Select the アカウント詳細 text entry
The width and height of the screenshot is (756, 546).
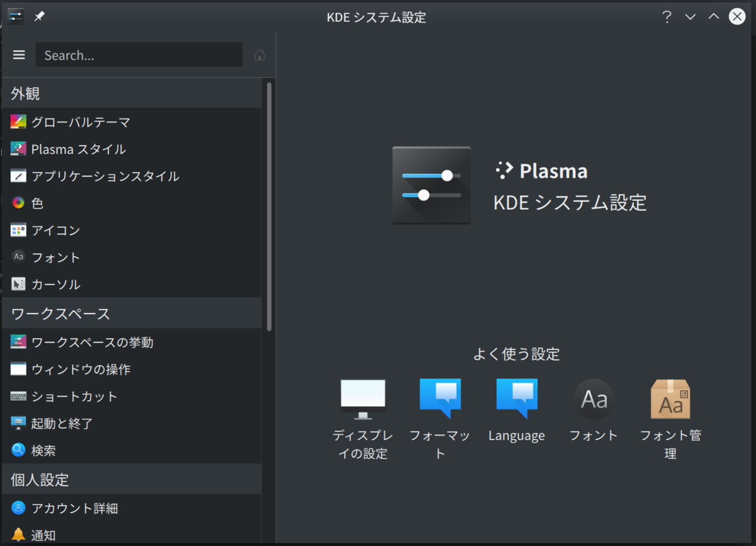click(x=74, y=508)
